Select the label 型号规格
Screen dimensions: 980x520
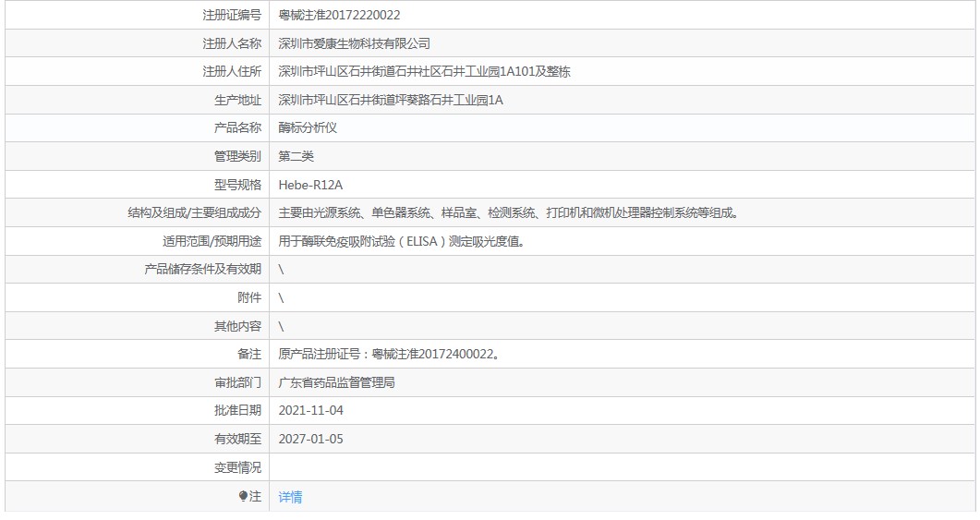click(x=237, y=185)
